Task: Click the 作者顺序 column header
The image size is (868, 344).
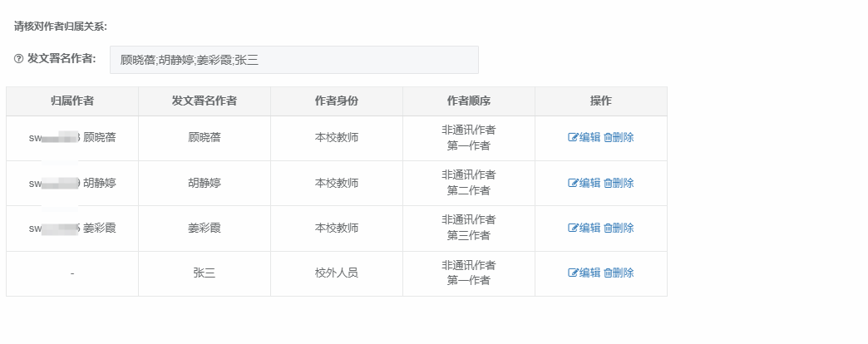Action: tap(468, 101)
